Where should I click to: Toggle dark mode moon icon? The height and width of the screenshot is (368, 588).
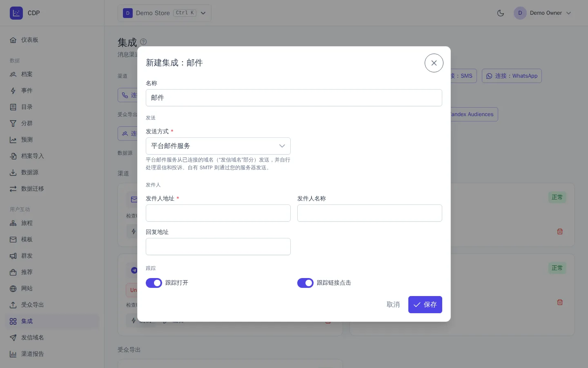pyautogui.click(x=501, y=13)
